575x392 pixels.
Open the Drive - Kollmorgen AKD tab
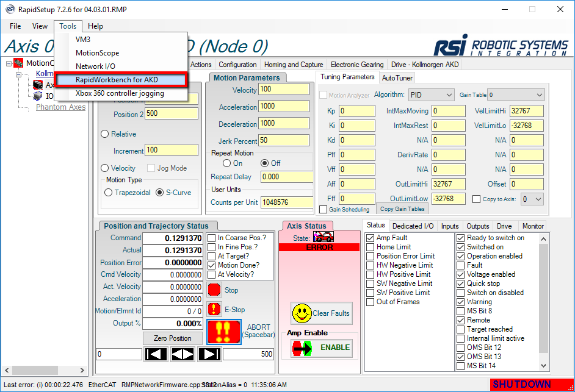[x=425, y=65]
